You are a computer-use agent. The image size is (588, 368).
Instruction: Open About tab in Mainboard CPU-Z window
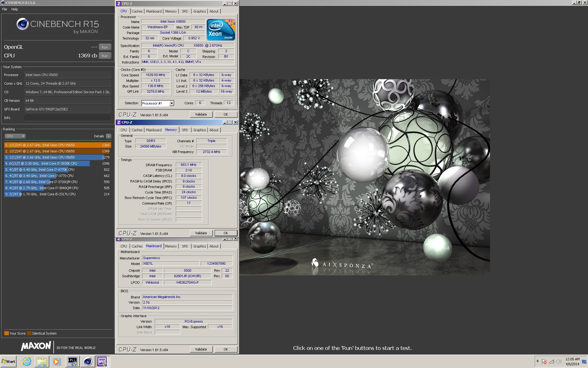click(x=214, y=246)
